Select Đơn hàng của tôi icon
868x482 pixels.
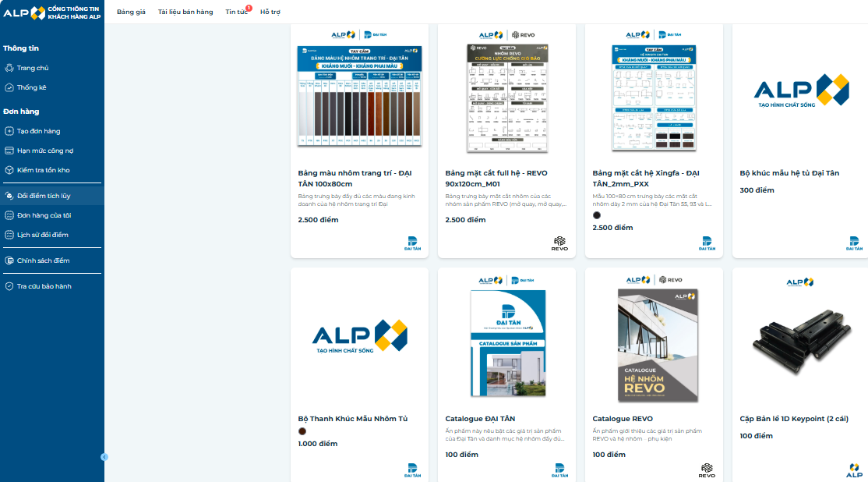(x=9, y=215)
